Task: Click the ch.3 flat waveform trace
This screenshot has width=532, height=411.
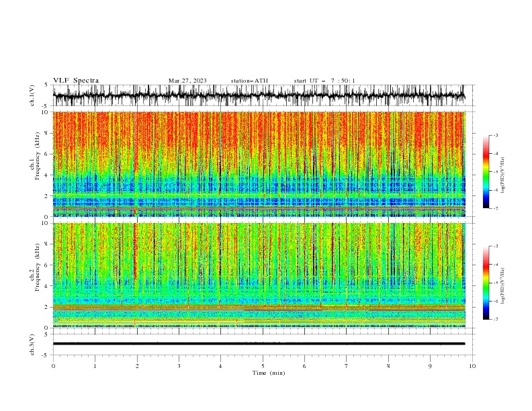Action: [259, 344]
